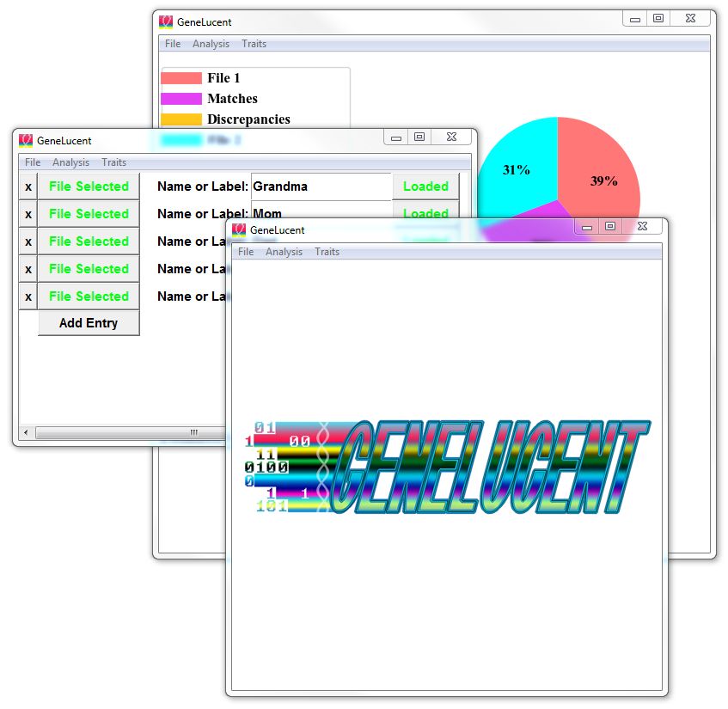Viewport: 728px width, 709px height.
Task: Click GeneLucent app icon in pie chart window title
Action: [x=166, y=21]
